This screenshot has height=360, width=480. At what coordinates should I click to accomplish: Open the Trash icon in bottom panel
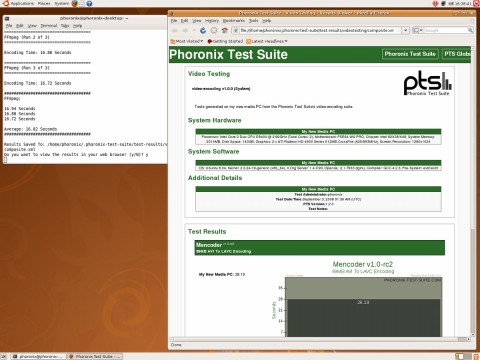click(x=475, y=356)
